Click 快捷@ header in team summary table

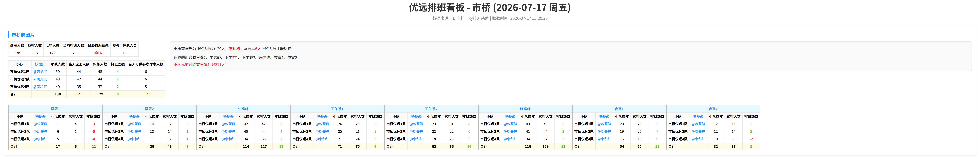(40, 64)
